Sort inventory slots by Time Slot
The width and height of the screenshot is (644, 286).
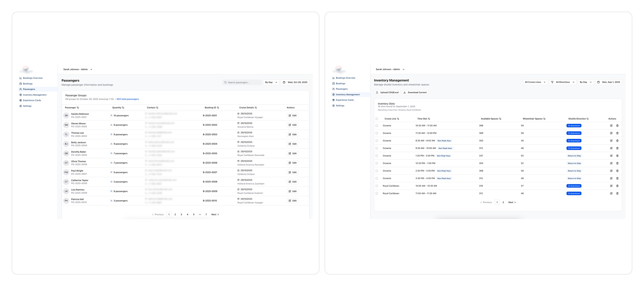pyautogui.click(x=423, y=119)
